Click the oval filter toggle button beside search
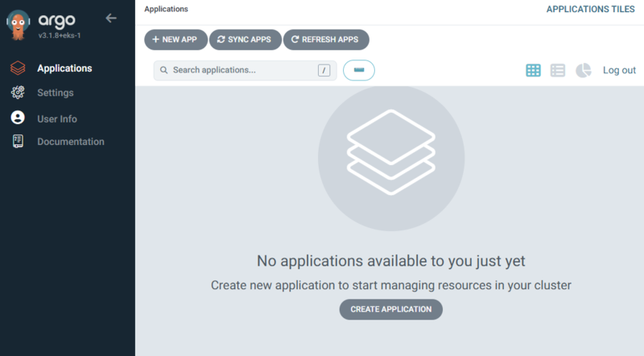The width and height of the screenshot is (644, 356). [359, 70]
